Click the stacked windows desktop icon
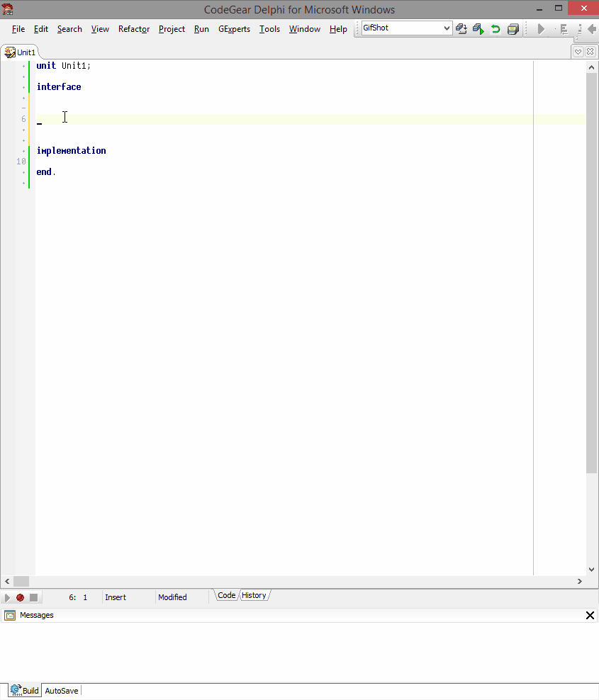Screen dimensions: 599x700 point(513,29)
